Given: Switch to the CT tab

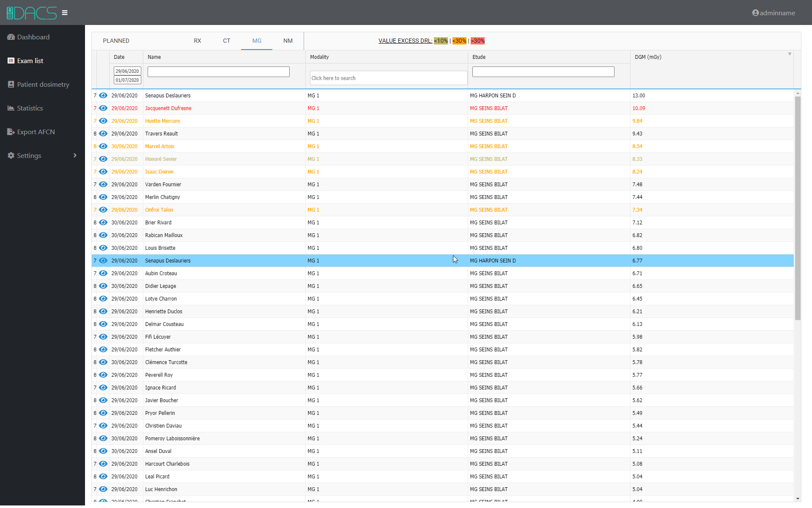Looking at the screenshot, I should (226, 41).
